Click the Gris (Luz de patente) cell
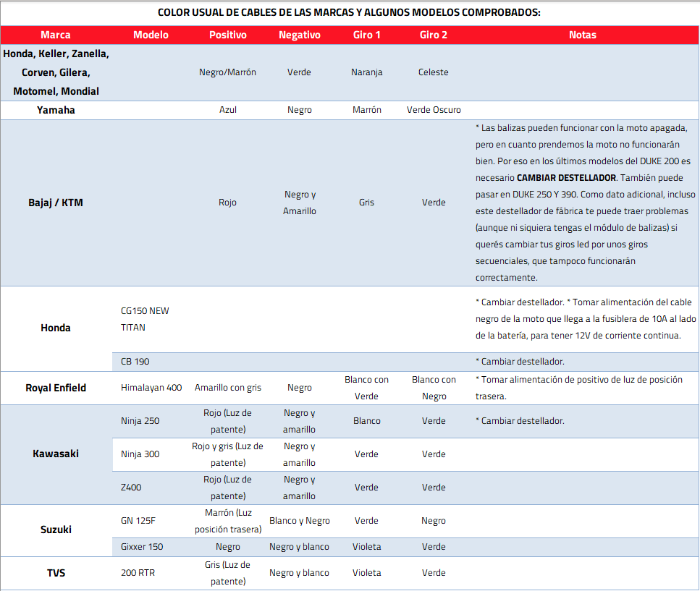The width and height of the screenshot is (700, 591). (228, 573)
